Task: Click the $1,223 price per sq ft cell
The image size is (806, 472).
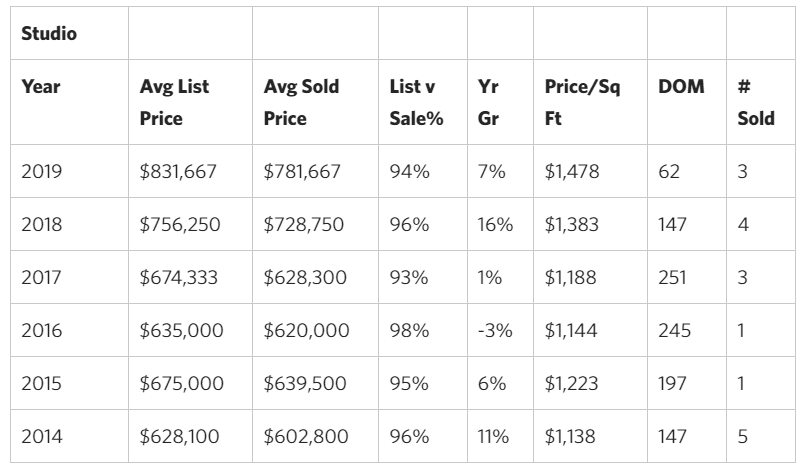Action: click(x=572, y=384)
